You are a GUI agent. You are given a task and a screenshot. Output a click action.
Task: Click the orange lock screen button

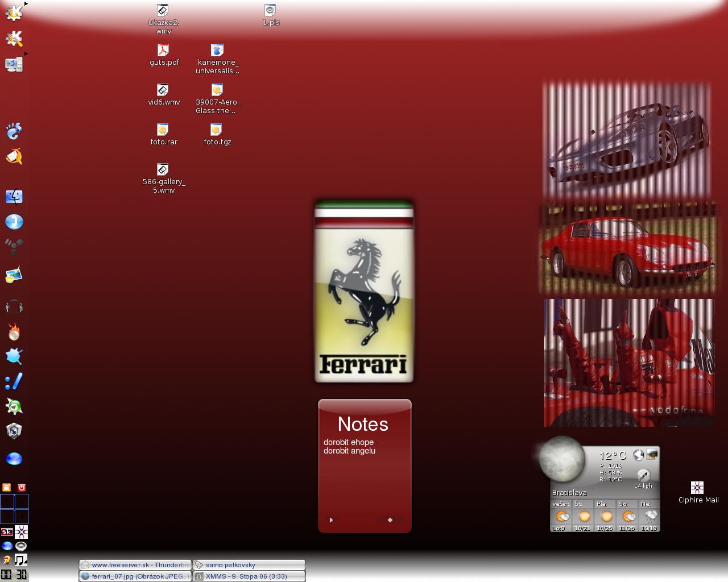coord(7,488)
